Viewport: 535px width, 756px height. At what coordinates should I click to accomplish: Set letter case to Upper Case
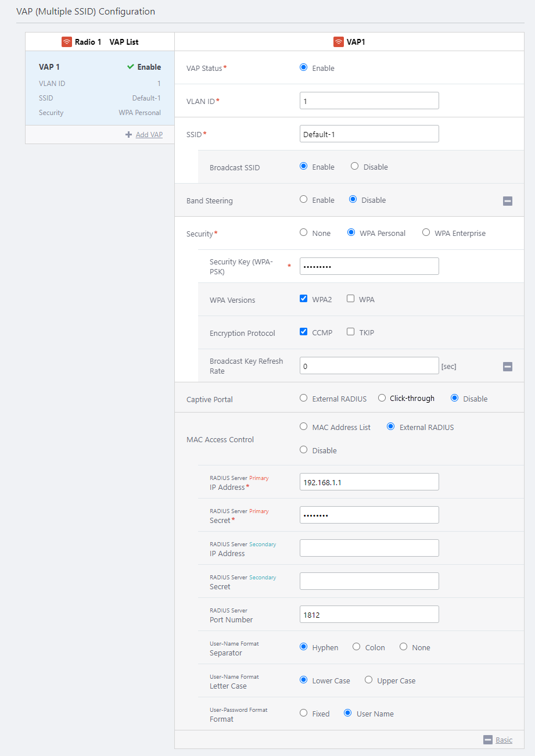368,680
